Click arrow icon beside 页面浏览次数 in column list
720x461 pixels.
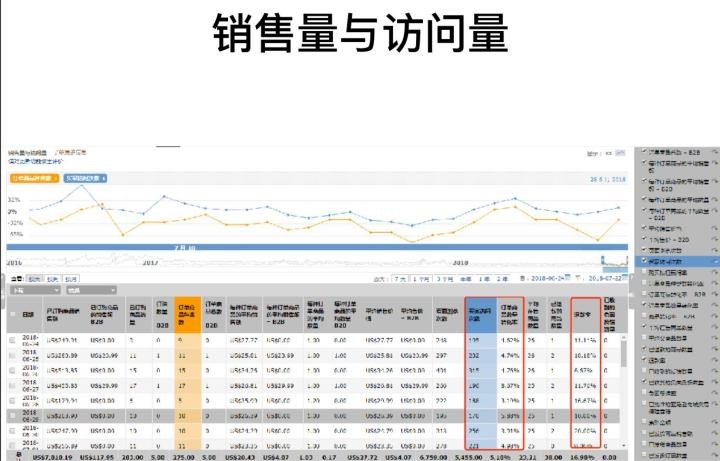tap(715, 250)
